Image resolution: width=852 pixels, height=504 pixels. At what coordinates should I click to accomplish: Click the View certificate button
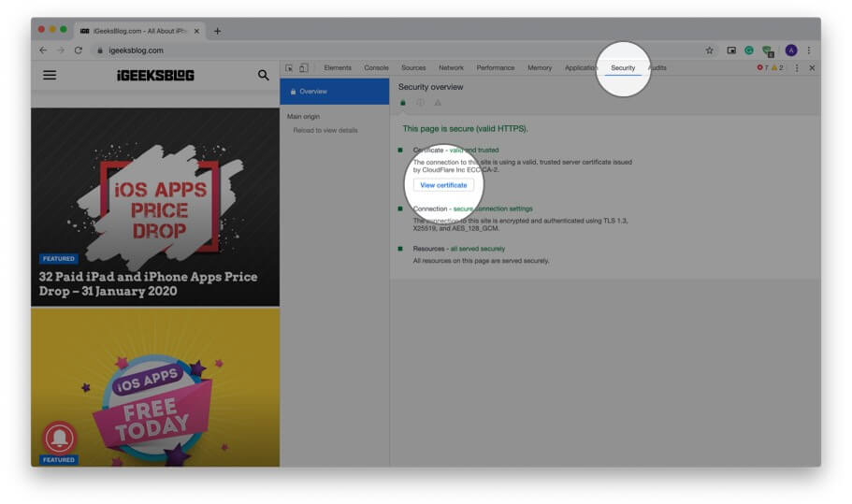click(443, 185)
